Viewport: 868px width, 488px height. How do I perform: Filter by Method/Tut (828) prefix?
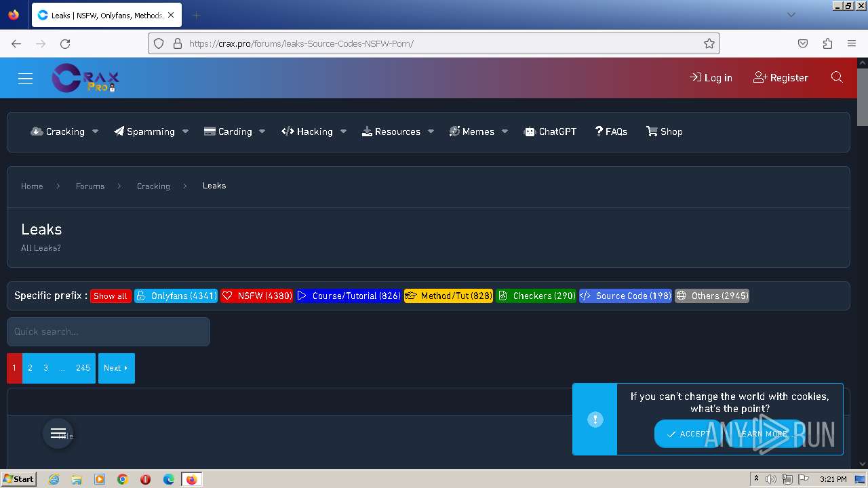point(448,296)
